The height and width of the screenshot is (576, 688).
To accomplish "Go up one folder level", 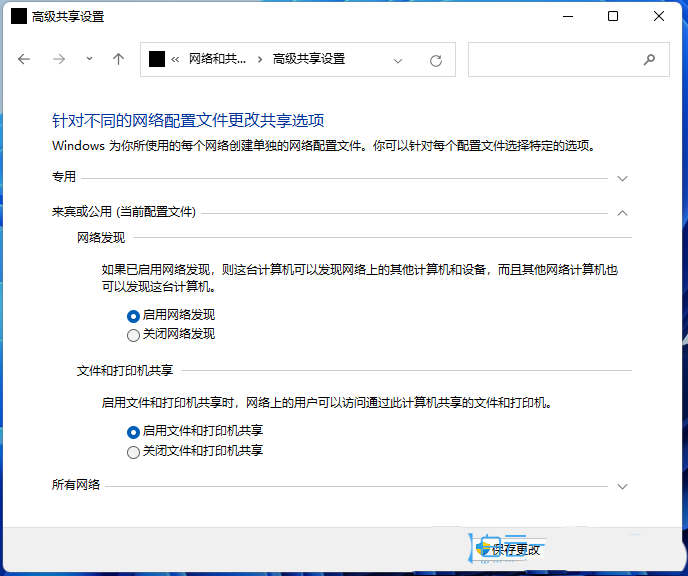I will tap(118, 60).
